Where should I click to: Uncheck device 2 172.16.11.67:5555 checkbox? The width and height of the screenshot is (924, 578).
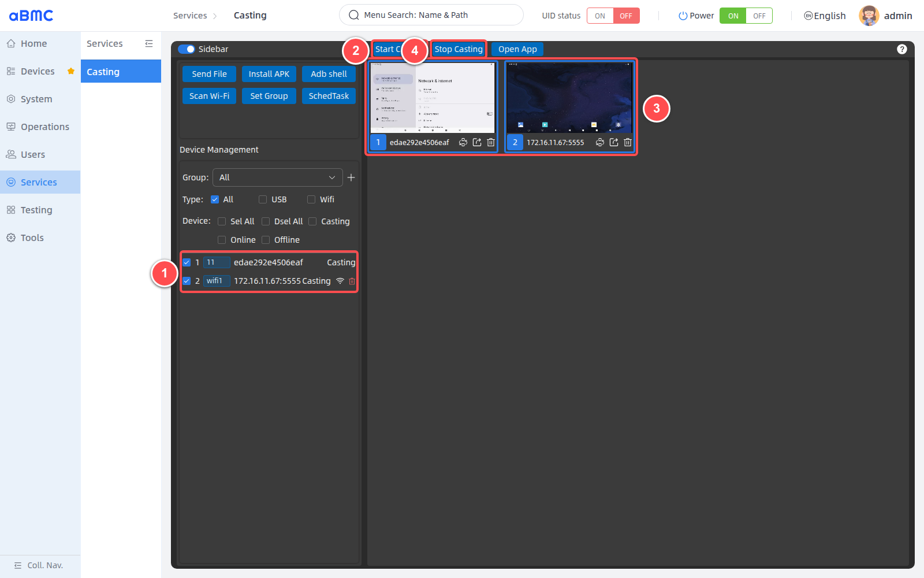coord(187,281)
